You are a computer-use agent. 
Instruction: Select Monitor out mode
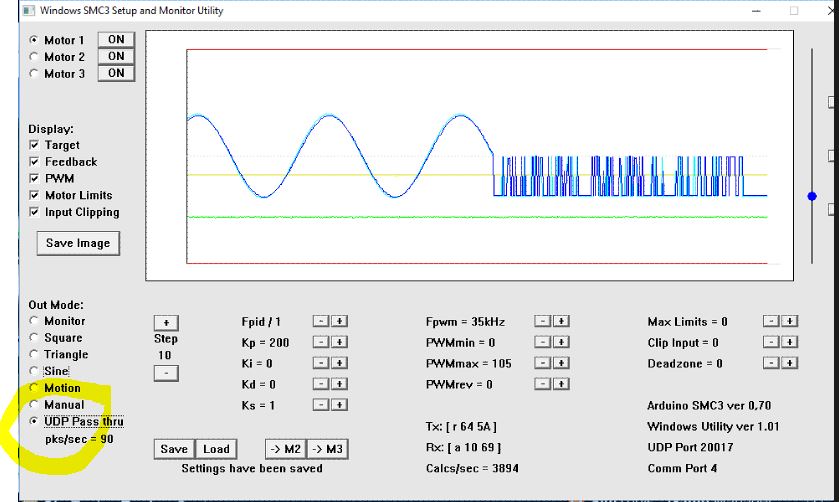click(34, 321)
